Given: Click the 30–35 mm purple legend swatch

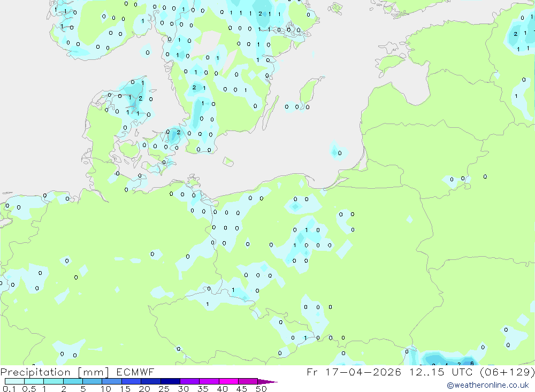Looking at the screenshot, I should (190, 381).
